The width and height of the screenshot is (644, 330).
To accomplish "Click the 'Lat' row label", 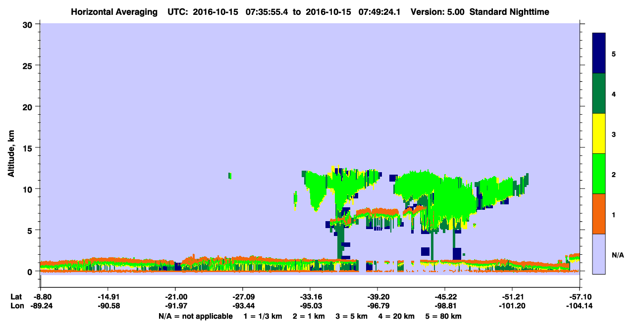I will pyautogui.click(x=16, y=297).
